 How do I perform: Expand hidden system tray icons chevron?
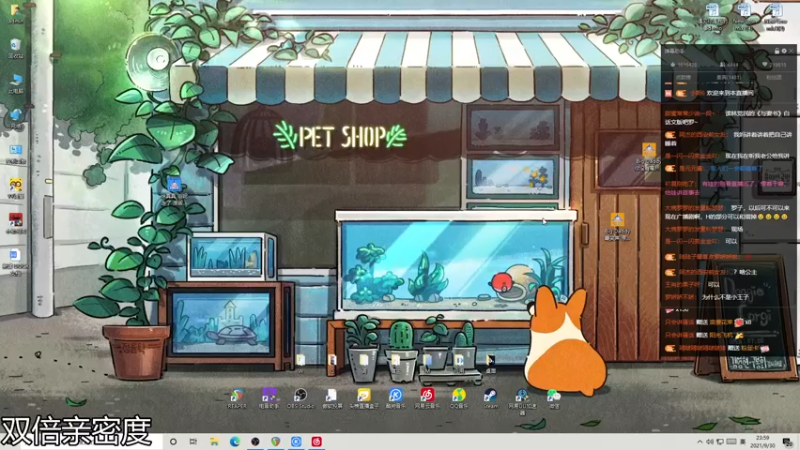click(x=699, y=442)
